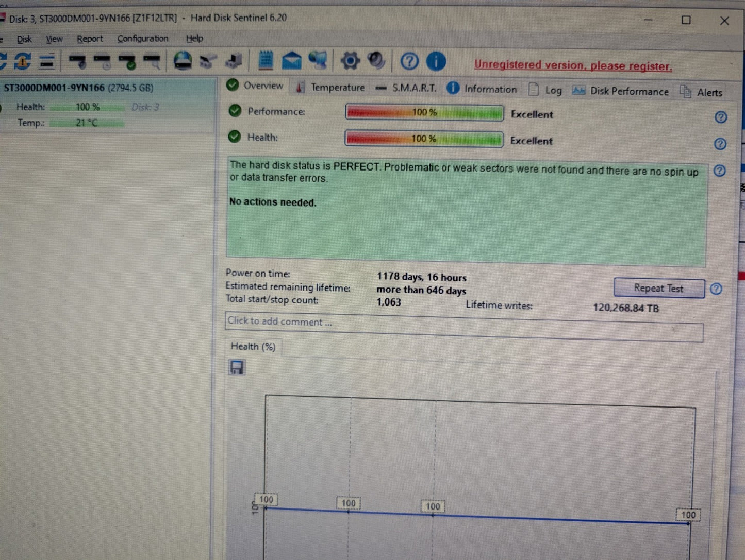
Task: Click the help icon next to Repeat Test
Action: (x=716, y=289)
